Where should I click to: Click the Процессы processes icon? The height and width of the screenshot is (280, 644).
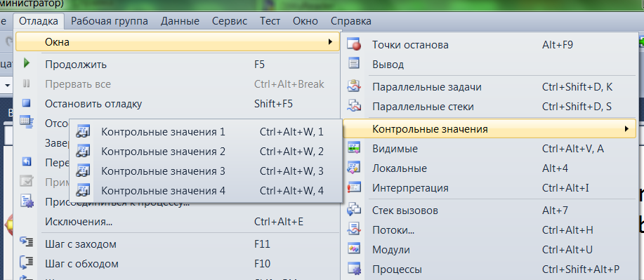(x=354, y=269)
